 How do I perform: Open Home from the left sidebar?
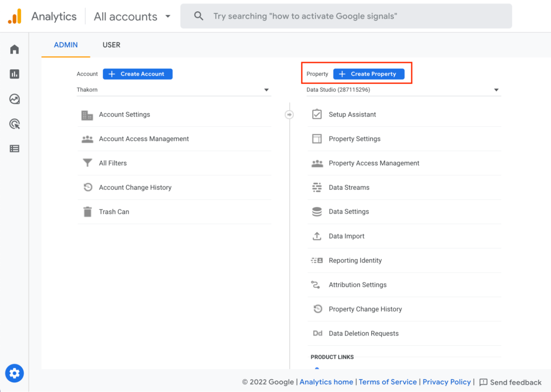(x=15, y=49)
